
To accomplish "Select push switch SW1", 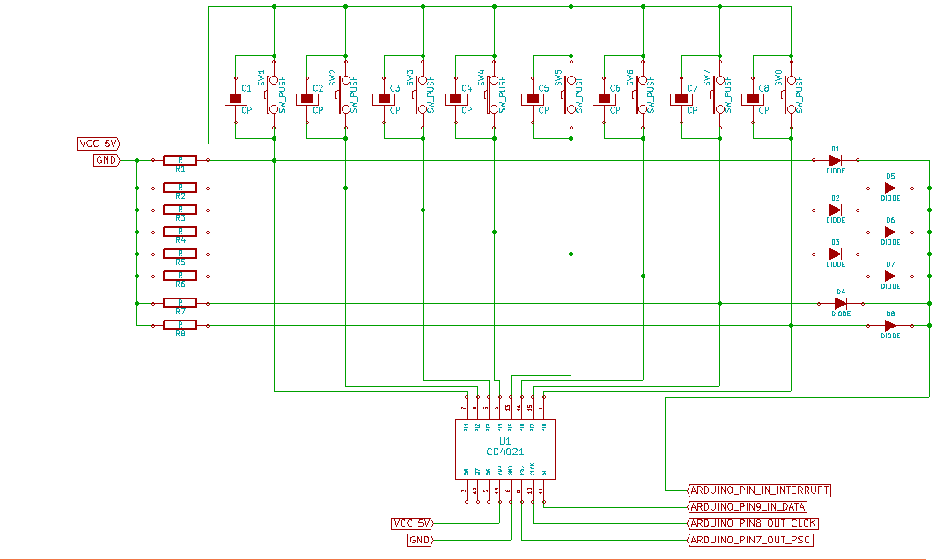I will click(x=272, y=94).
